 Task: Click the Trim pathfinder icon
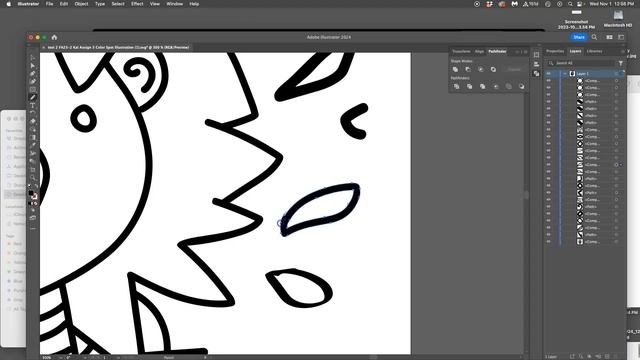[x=469, y=87]
